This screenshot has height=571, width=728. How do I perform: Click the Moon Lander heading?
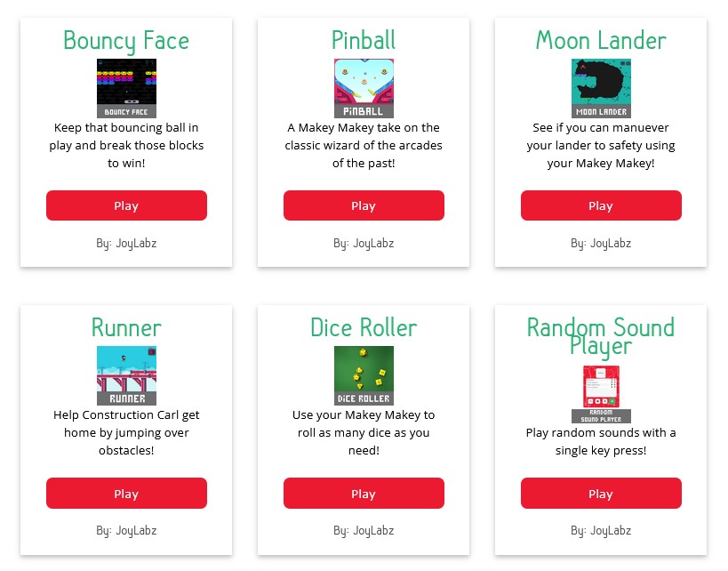coord(601,41)
